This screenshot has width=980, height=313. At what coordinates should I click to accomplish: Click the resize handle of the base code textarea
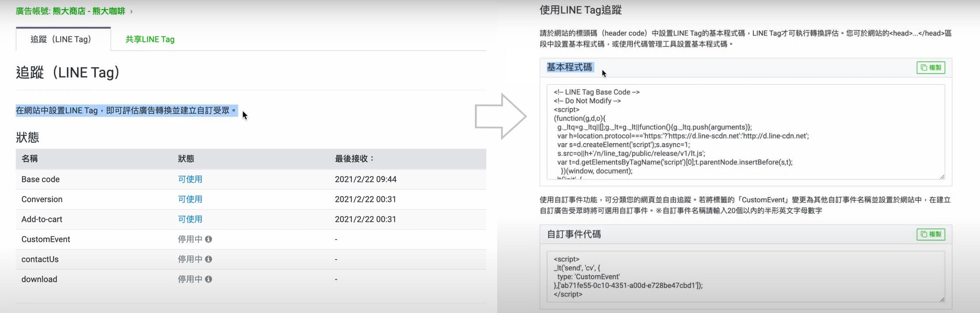942,176
